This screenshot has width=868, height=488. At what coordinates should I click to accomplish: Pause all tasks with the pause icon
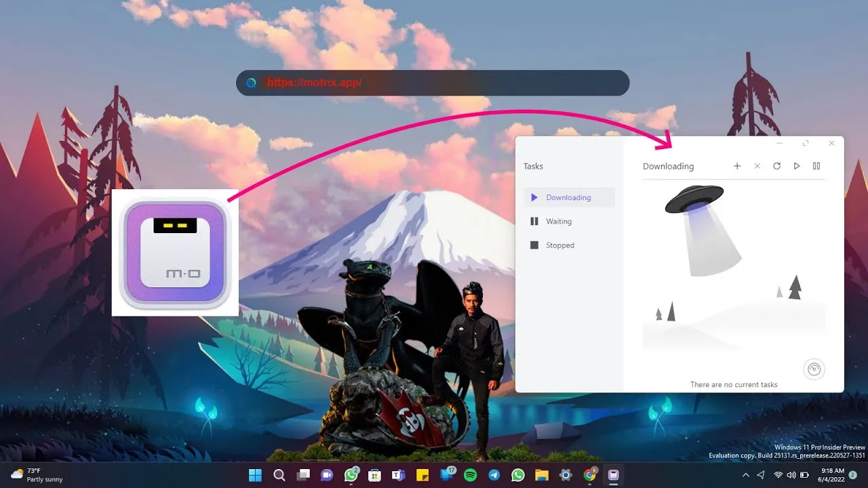(816, 166)
